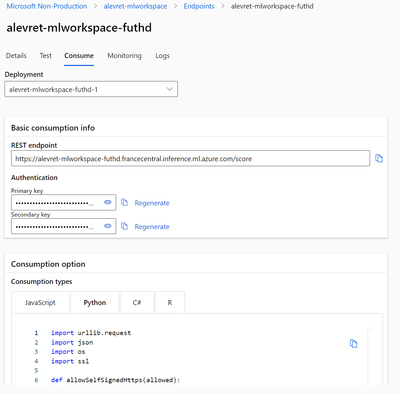Select the C# consumption type tab
The image size is (400, 394).
coord(137,303)
